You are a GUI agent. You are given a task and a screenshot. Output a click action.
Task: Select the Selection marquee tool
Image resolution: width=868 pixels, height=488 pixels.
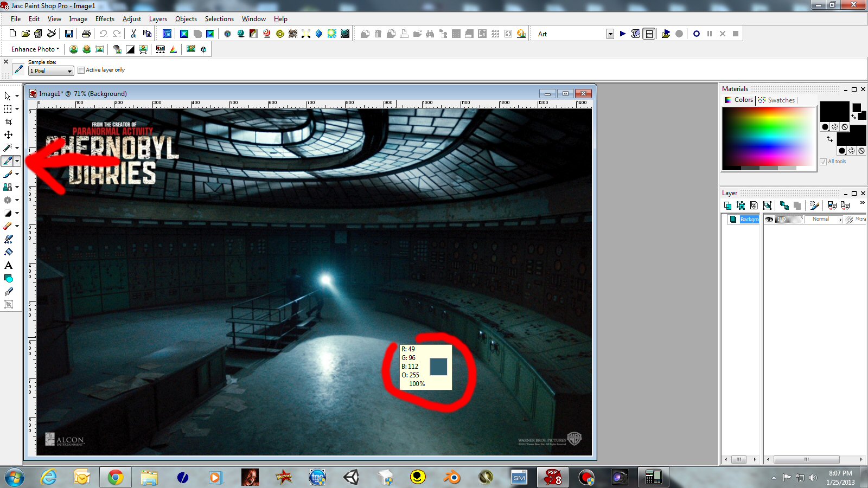pyautogui.click(x=8, y=109)
